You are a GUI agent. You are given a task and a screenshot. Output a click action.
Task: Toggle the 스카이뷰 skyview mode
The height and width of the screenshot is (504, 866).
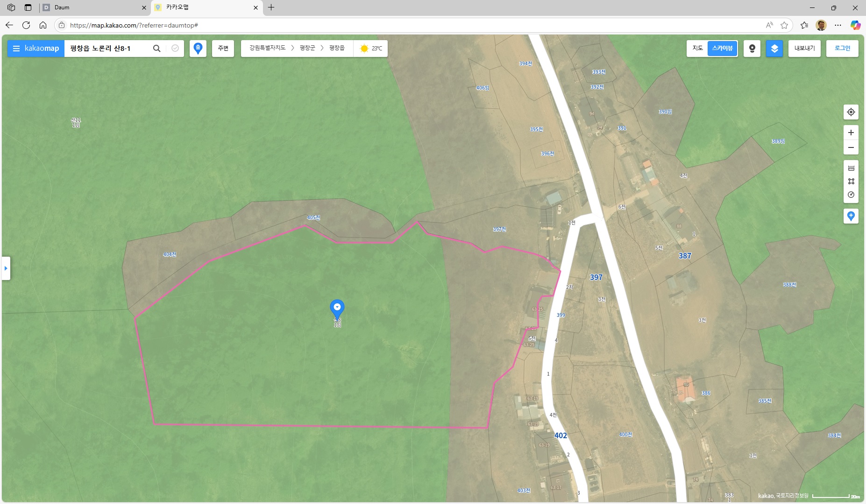click(x=722, y=49)
